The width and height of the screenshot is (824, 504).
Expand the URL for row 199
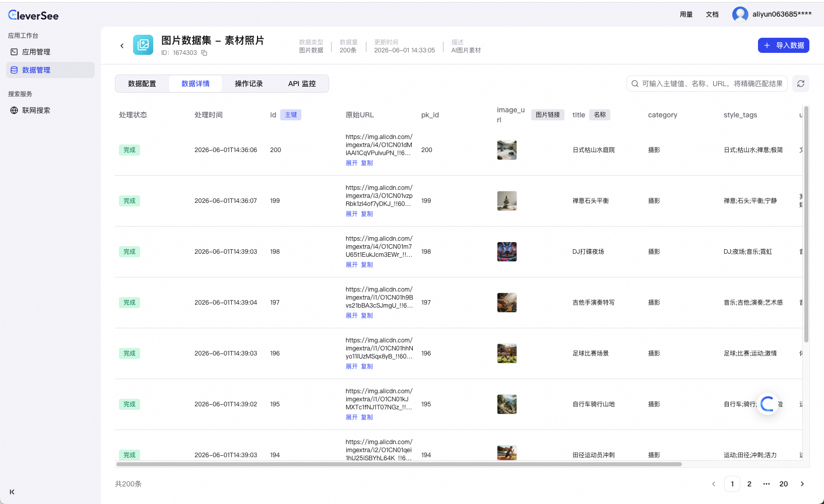(x=352, y=214)
